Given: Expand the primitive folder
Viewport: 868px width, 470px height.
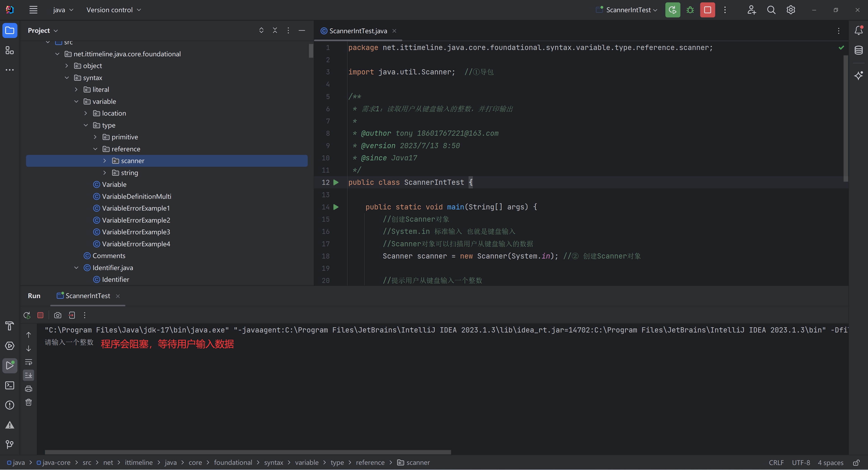Looking at the screenshot, I should tap(95, 137).
